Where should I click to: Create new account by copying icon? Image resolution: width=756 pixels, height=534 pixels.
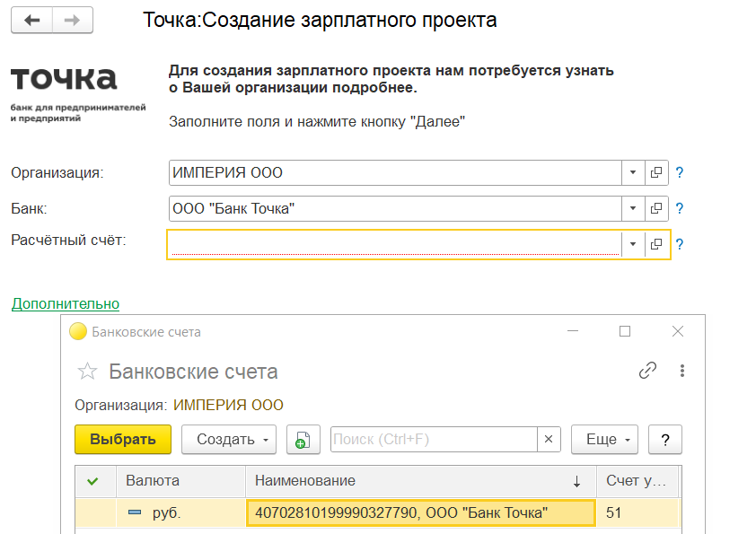click(x=303, y=440)
